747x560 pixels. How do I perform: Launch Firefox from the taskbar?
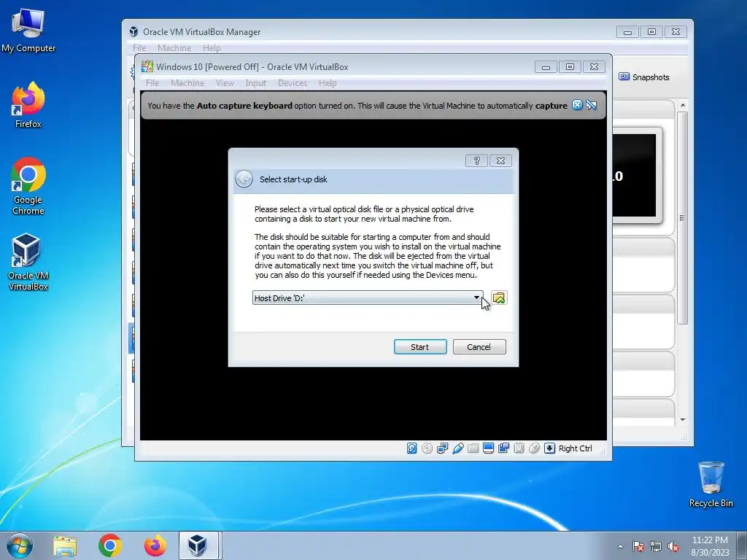click(x=155, y=545)
